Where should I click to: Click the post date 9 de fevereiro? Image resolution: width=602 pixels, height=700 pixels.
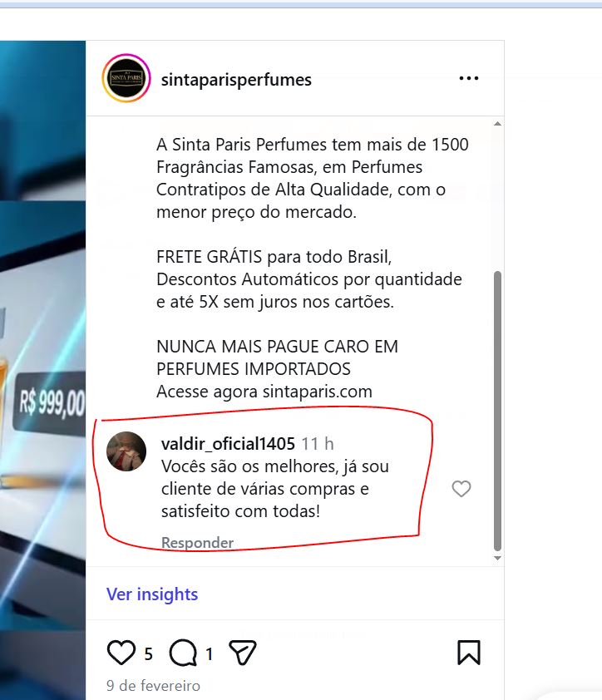click(153, 685)
